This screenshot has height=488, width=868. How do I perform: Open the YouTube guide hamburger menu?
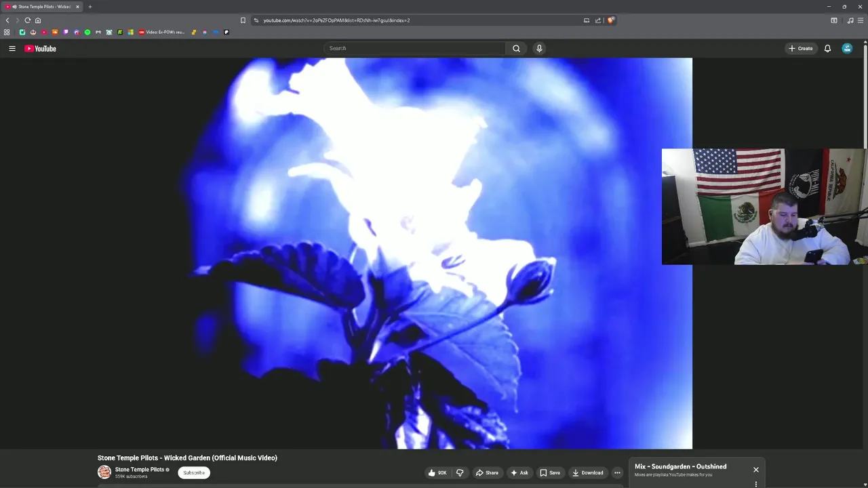pyautogui.click(x=12, y=48)
